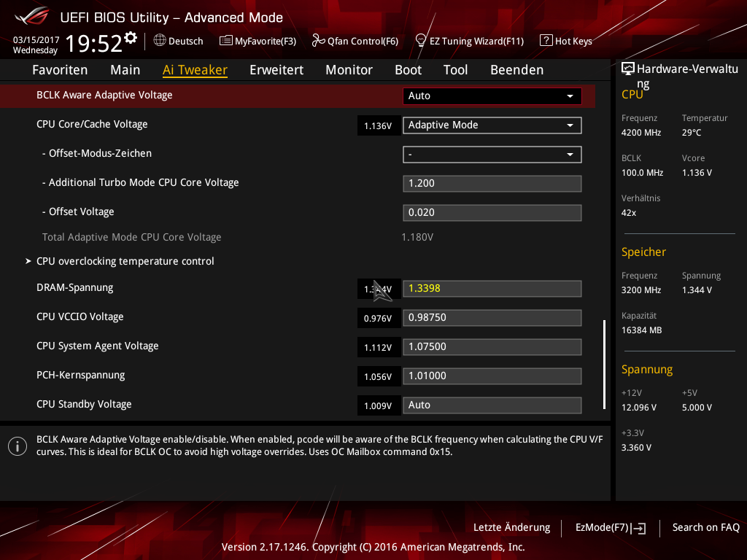Image resolution: width=747 pixels, height=560 pixels.
Task: Click the 29°C temperature value
Action: click(x=692, y=133)
